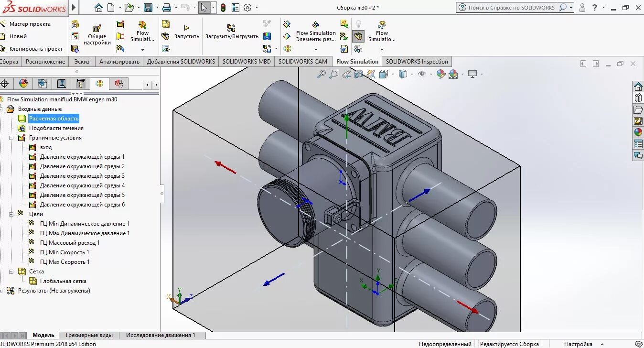Image resolution: width=644 pixels, height=348 pixels.
Task: Create a new document via blank page icon
Action: 110,8
